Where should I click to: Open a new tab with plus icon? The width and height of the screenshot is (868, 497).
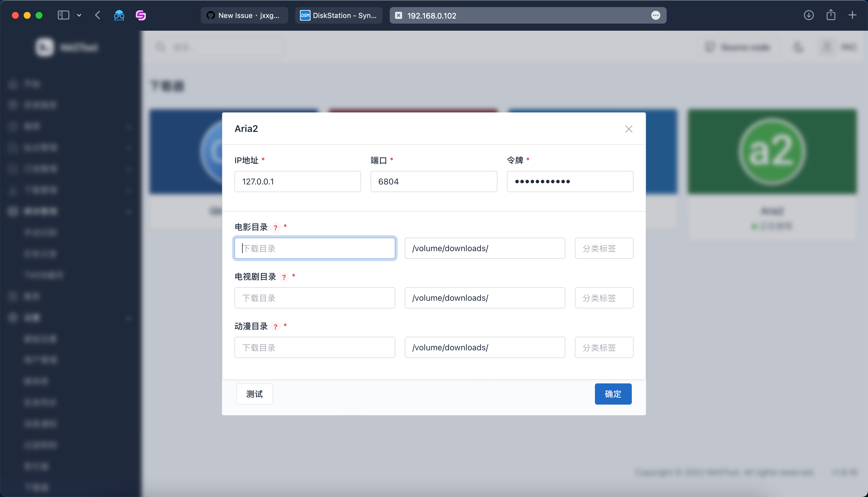click(x=852, y=15)
